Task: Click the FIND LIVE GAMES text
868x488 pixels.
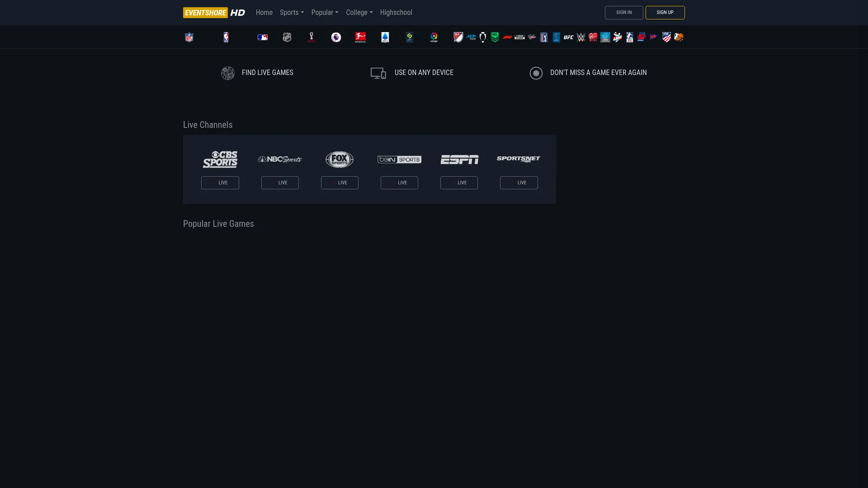Action: point(267,73)
